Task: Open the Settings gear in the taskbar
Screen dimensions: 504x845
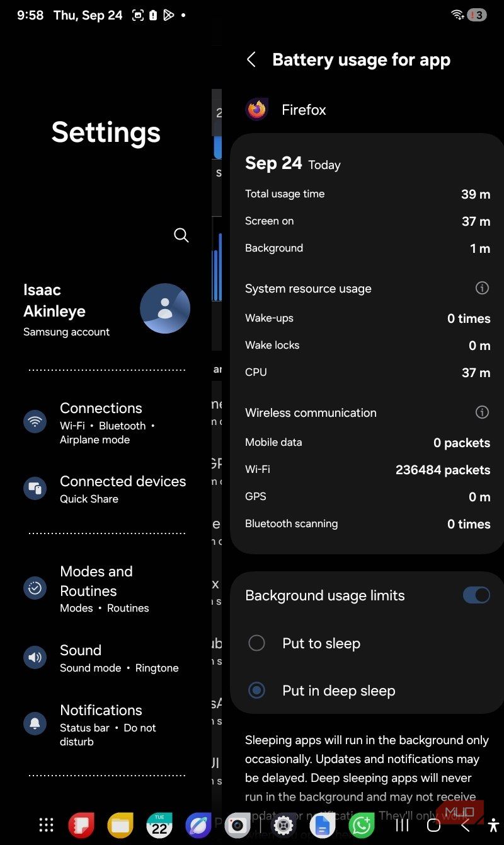Action: (284, 825)
